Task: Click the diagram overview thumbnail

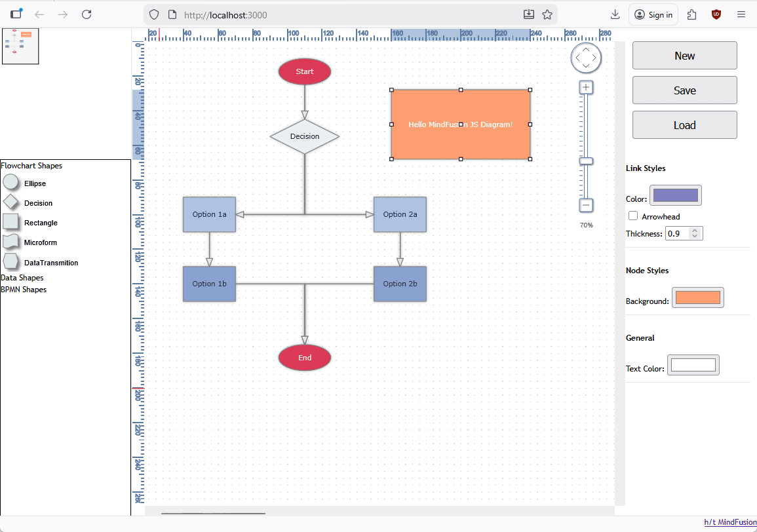Action: coord(20,47)
